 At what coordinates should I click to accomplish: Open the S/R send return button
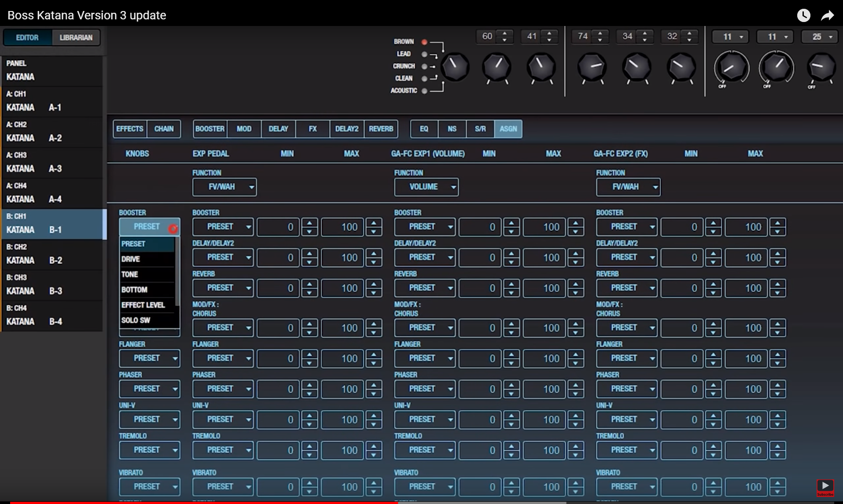pyautogui.click(x=480, y=129)
